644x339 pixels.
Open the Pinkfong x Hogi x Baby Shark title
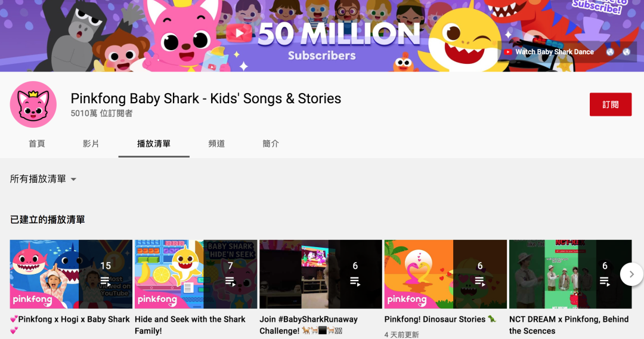point(70,319)
